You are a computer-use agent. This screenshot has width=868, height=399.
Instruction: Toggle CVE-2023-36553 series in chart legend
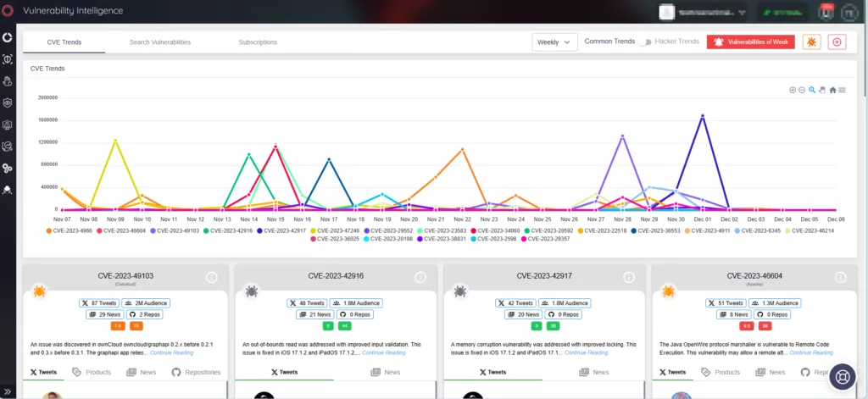[655, 230]
